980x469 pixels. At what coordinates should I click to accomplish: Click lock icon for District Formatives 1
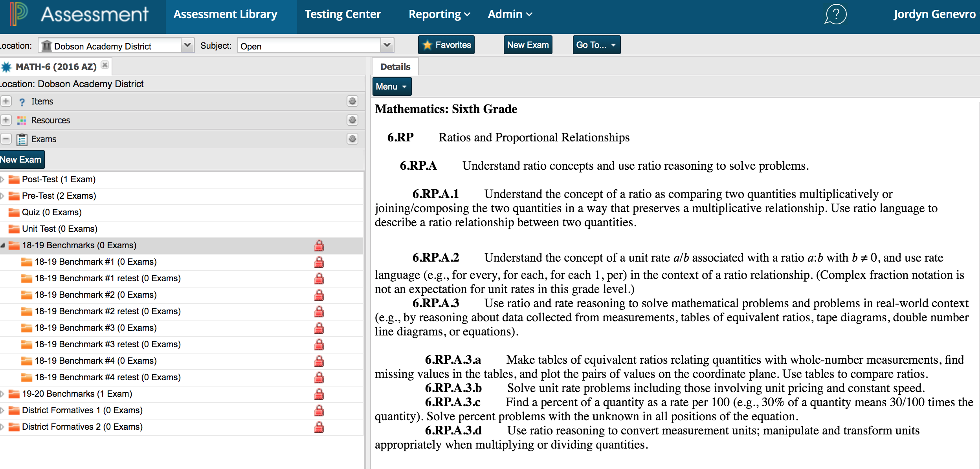(x=319, y=410)
